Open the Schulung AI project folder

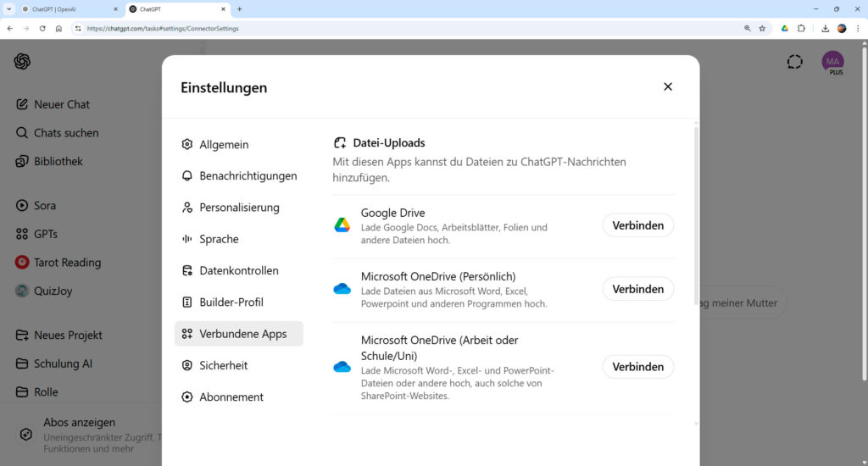click(x=54, y=363)
